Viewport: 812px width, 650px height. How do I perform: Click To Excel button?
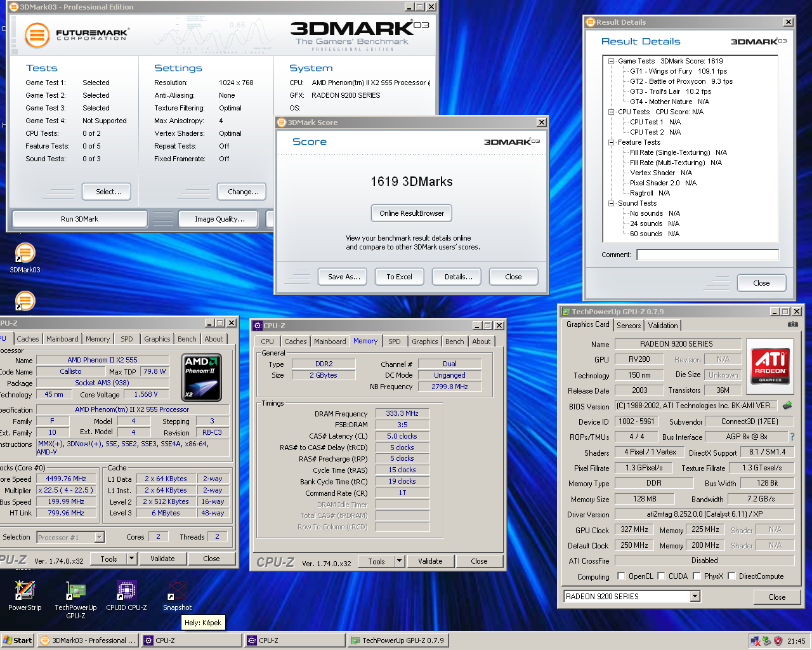(399, 277)
